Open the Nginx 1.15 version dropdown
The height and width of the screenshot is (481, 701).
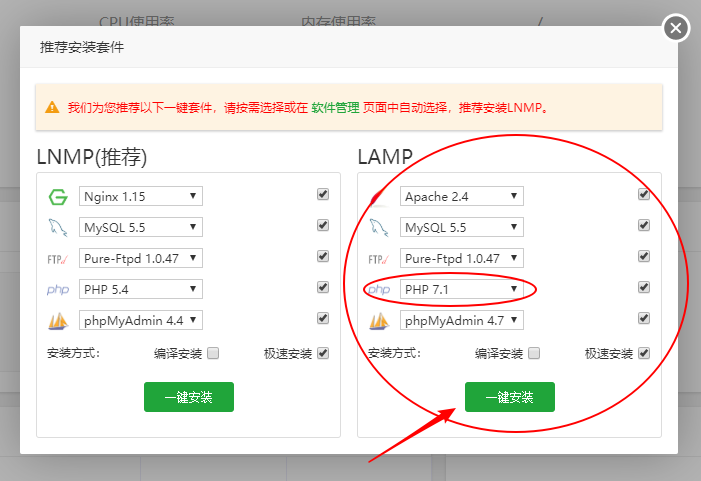coord(141,196)
